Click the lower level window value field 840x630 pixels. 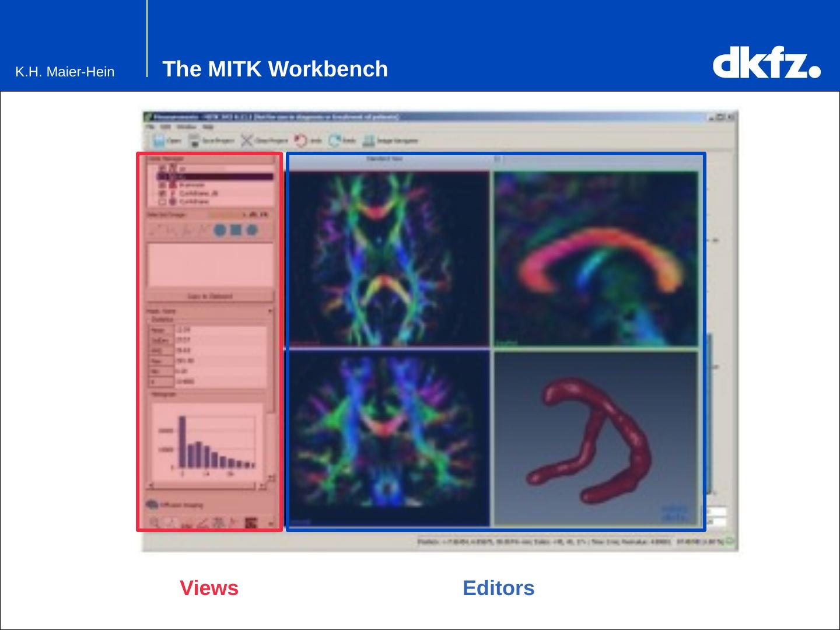(x=717, y=521)
